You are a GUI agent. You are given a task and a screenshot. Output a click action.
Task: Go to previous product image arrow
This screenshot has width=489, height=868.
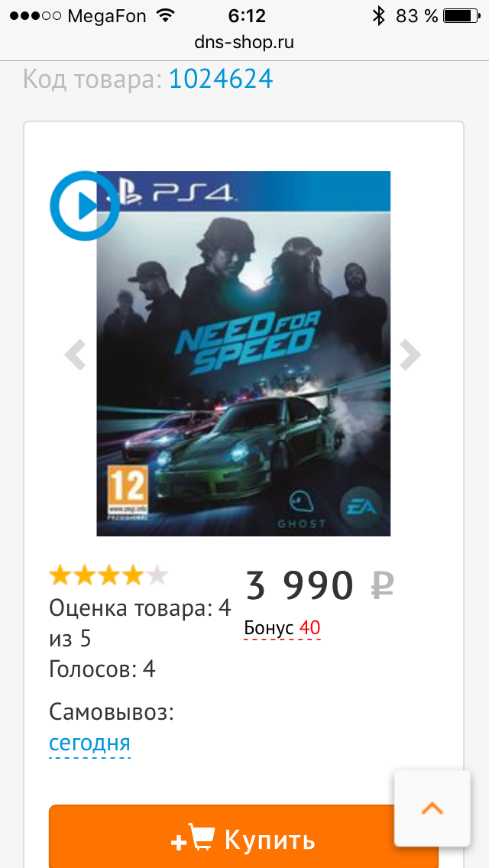(x=75, y=355)
